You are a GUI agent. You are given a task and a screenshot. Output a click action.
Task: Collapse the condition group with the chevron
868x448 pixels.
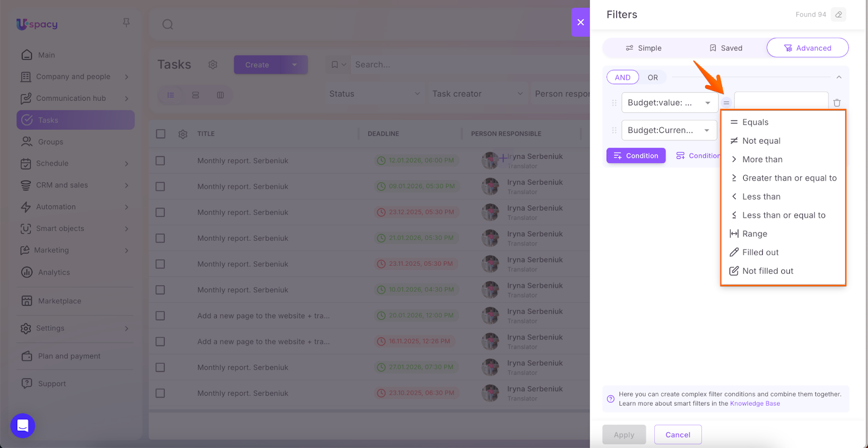point(839,78)
